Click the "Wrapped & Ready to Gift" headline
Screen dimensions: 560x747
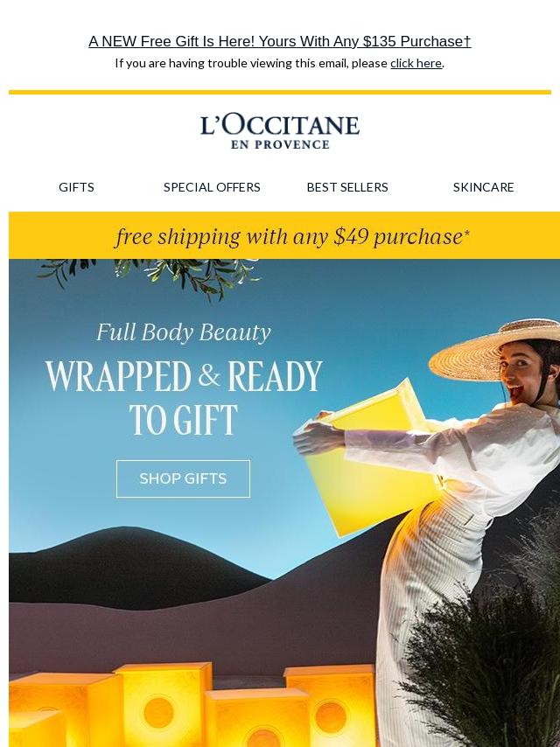pyautogui.click(x=184, y=397)
